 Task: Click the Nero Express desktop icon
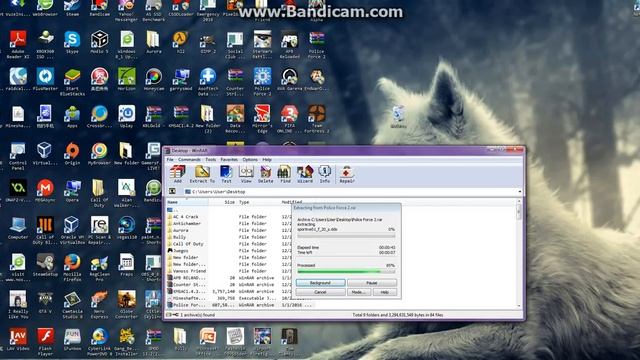(100, 305)
